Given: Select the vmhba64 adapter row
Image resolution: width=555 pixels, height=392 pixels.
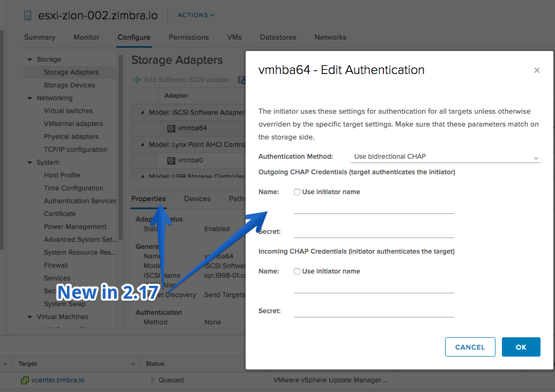Looking at the screenshot, I should pyautogui.click(x=188, y=128).
